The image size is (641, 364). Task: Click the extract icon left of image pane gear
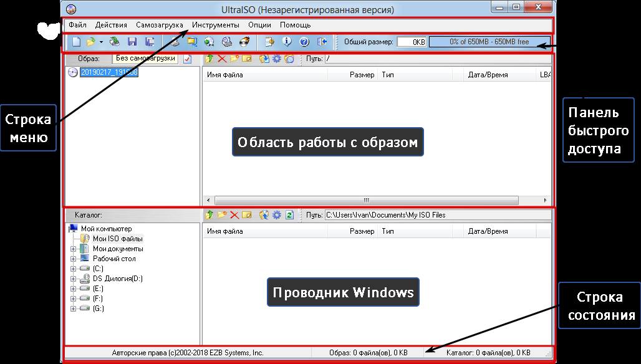[264, 59]
